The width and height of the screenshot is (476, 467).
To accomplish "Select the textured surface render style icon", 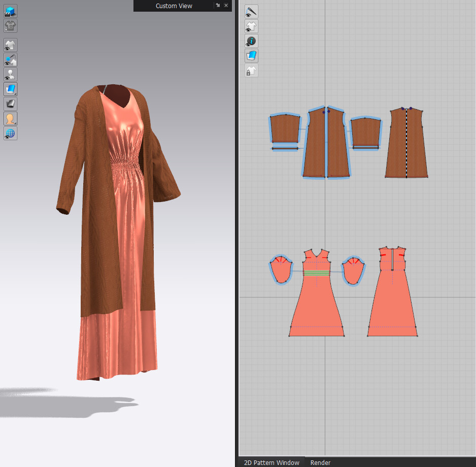I will coord(10,89).
